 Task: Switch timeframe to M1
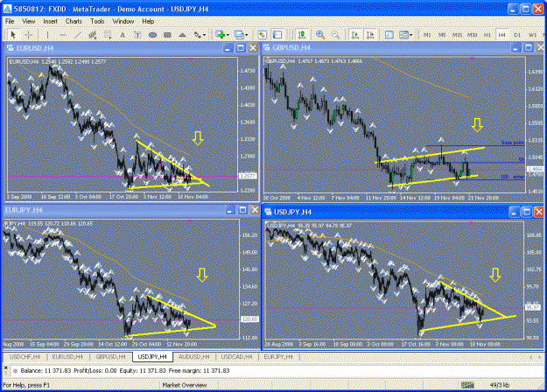(427, 34)
